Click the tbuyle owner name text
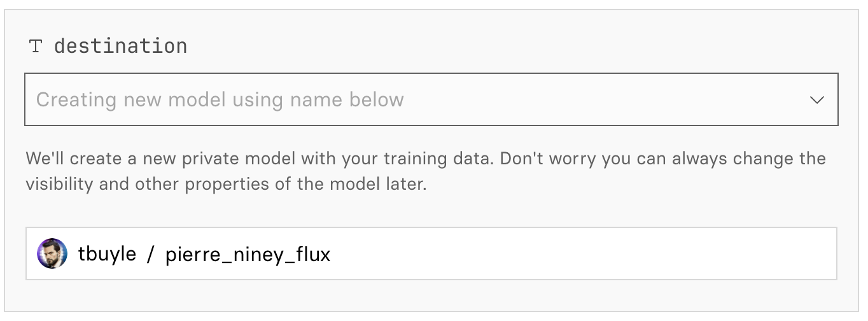 coord(107,254)
